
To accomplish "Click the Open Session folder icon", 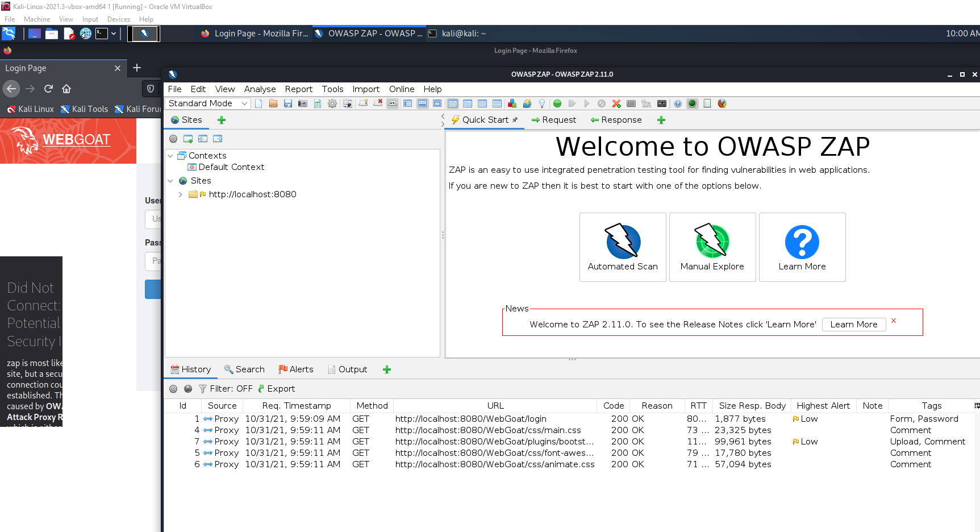I will pos(273,103).
